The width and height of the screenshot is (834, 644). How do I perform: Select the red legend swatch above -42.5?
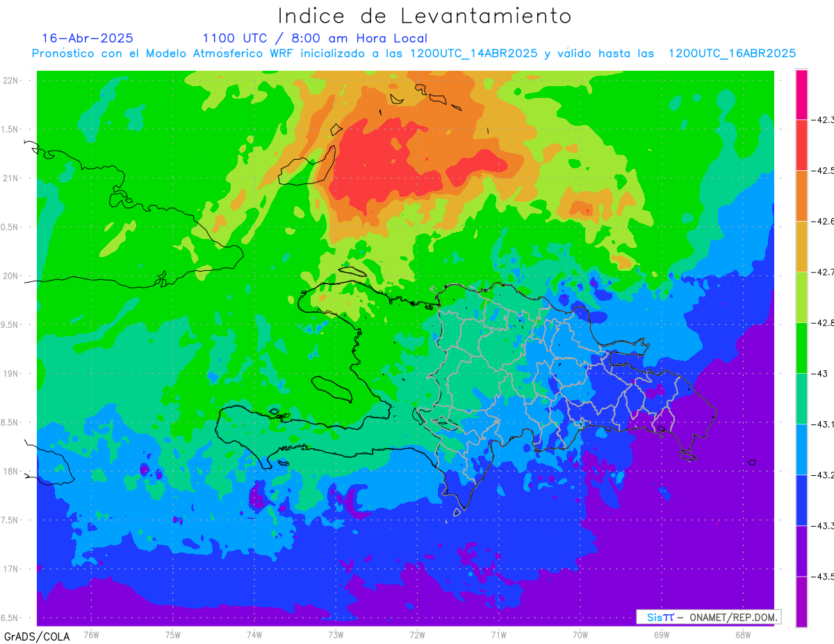pyautogui.click(x=801, y=145)
